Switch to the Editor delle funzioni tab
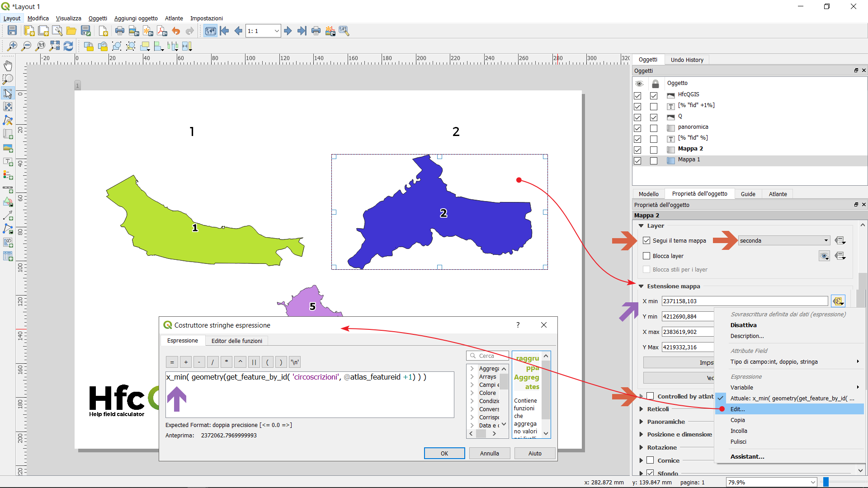Viewport: 868px width, 488px height. [x=236, y=341]
